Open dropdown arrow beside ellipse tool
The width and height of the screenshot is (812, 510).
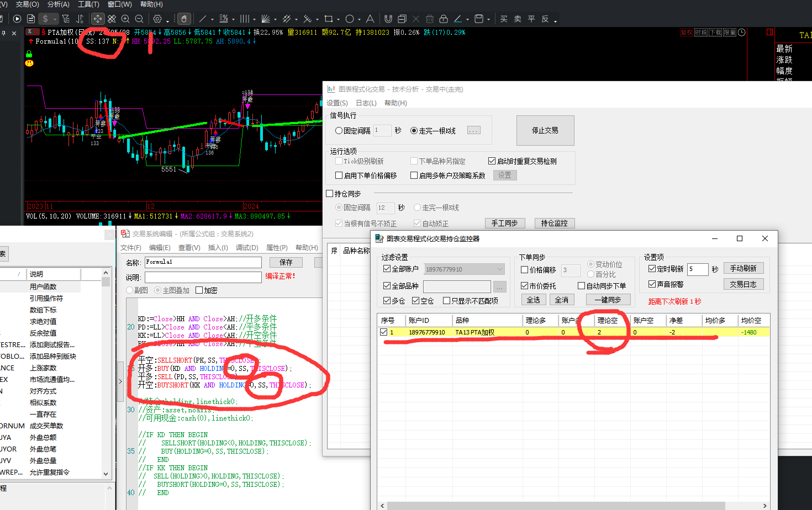coord(359,19)
